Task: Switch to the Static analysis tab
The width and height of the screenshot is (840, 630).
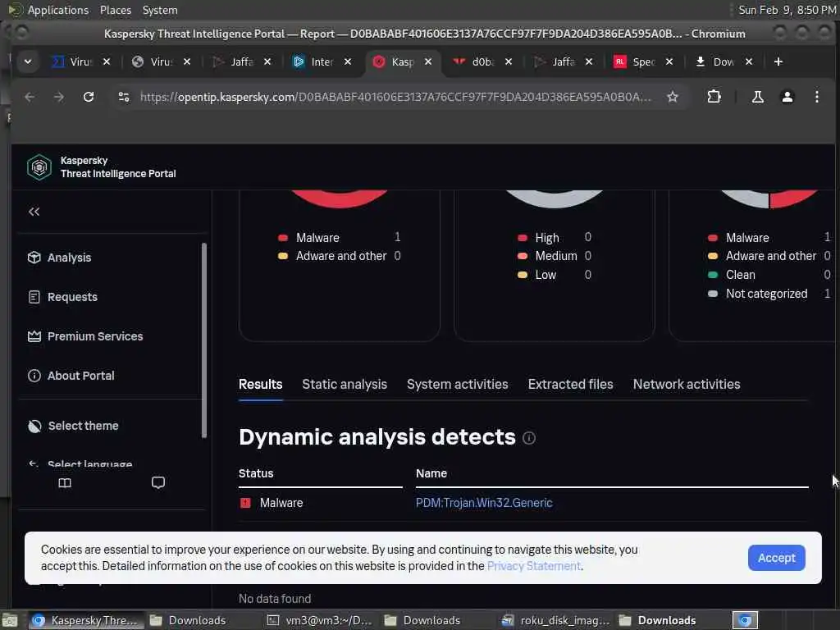Action: [x=345, y=384]
